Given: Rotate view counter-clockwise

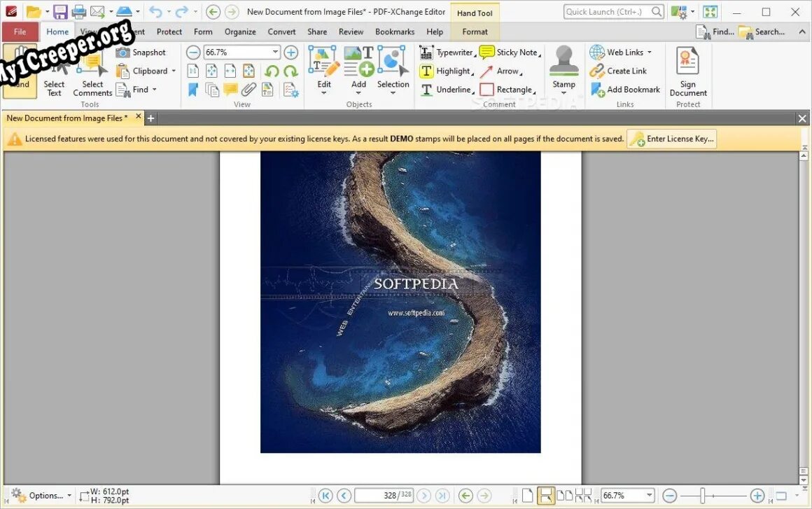Looking at the screenshot, I should [x=272, y=71].
